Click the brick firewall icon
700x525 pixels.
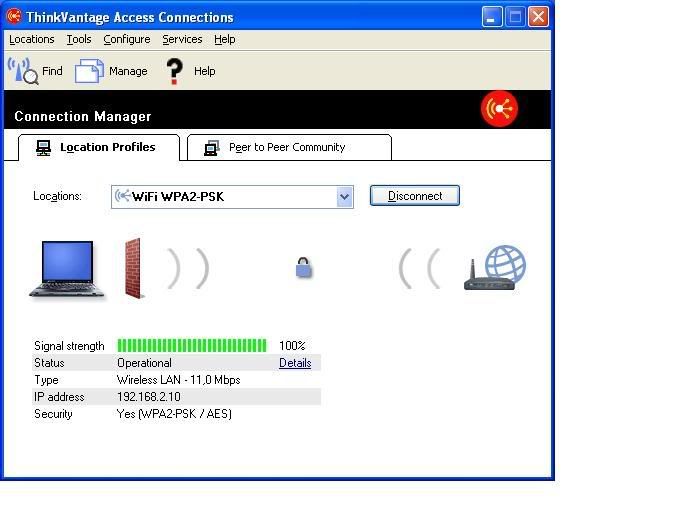pyautogui.click(x=133, y=269)
